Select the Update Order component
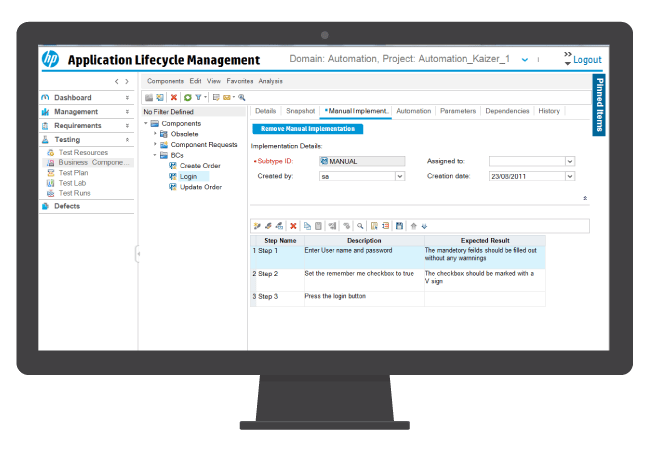 201,187
